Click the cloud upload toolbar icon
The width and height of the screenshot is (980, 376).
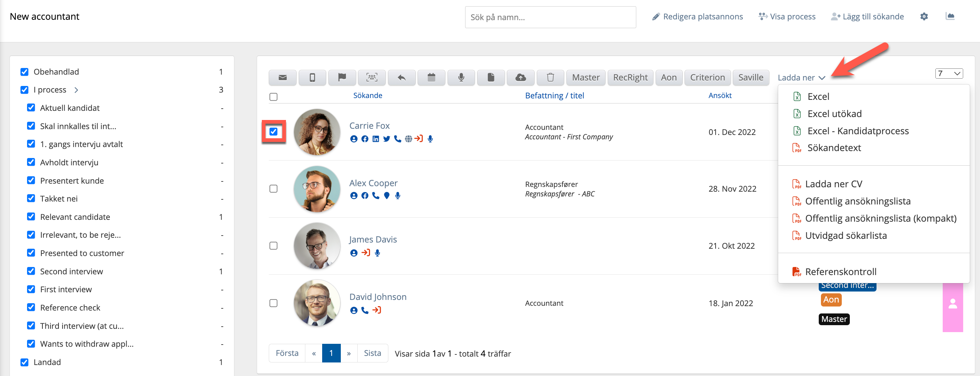(520, 78)
